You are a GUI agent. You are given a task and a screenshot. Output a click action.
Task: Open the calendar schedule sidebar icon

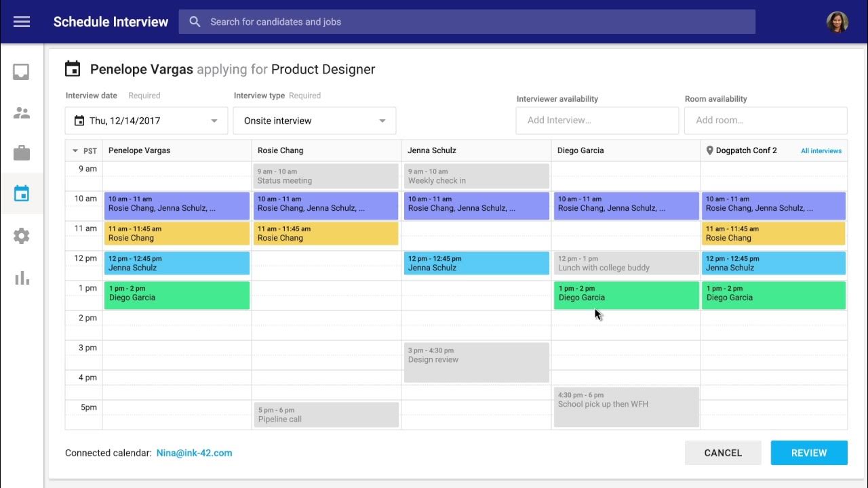[22, 194]
